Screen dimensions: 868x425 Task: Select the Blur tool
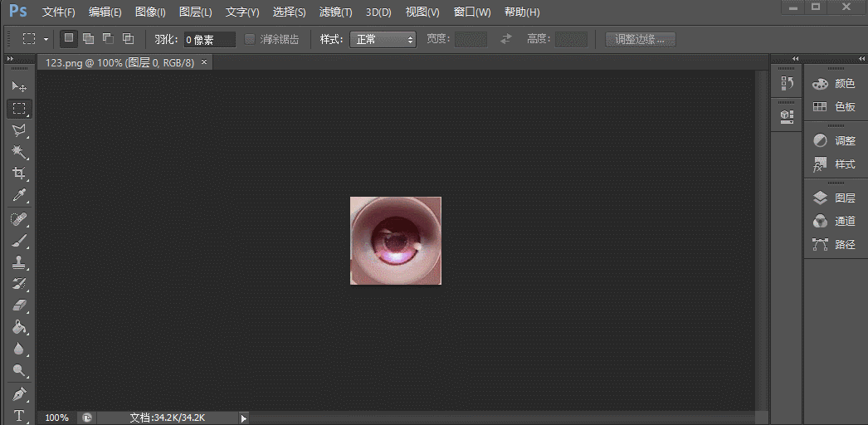[19, 349]
